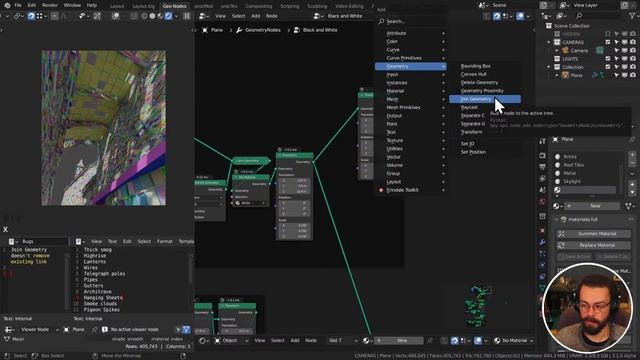Select material preview shading icon
The height and width of the screenshot is (360, 640).
[160, 16]
